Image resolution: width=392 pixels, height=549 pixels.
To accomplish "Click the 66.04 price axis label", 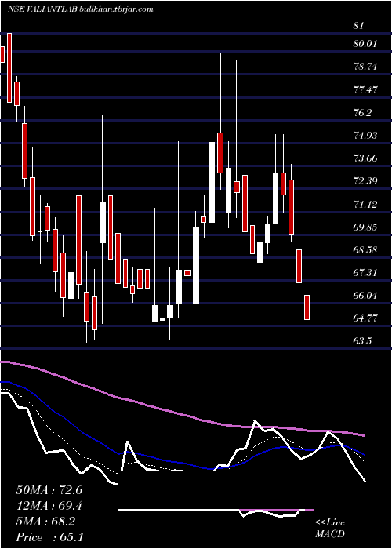I will 365,296.
